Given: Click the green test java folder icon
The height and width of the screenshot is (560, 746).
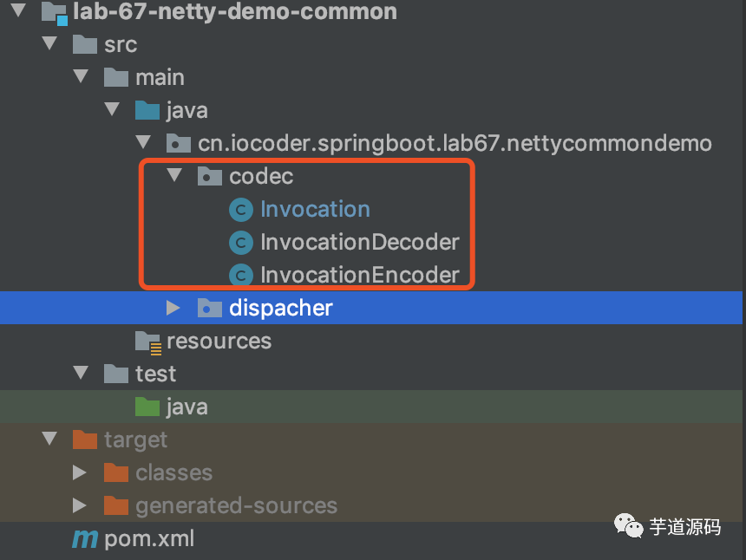Looking at the screenshot, I should coord(147,407).
